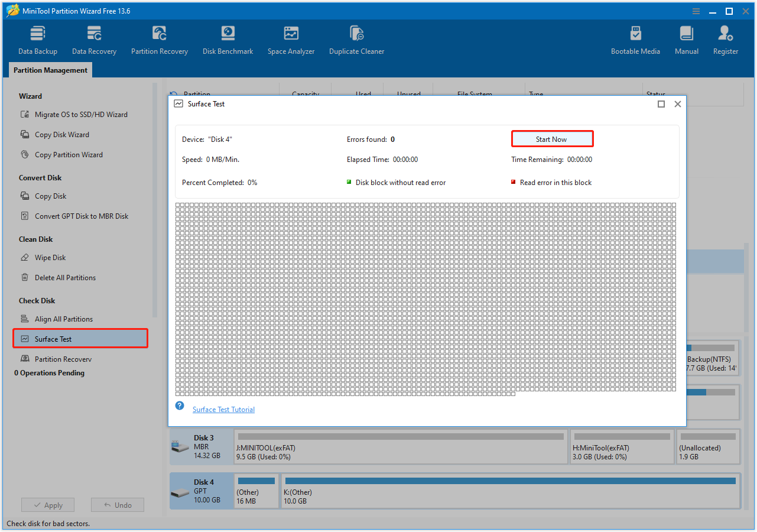Click the Register icon
This screenshot has height=532, width=757.
725,38
